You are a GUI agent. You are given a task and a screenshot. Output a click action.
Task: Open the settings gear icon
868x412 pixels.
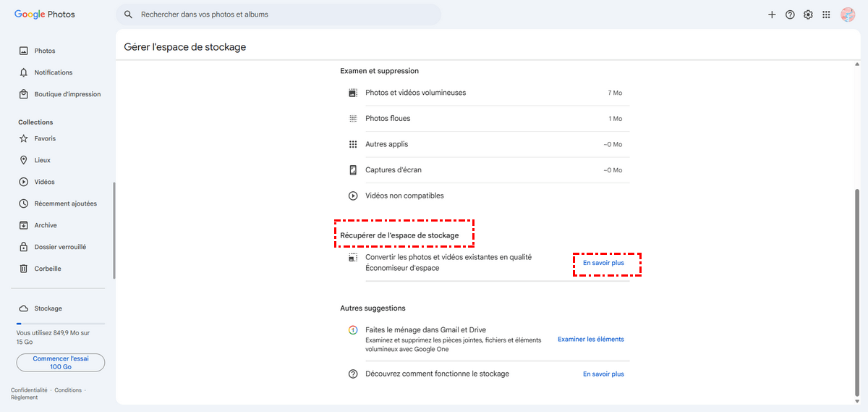(808, 14)
